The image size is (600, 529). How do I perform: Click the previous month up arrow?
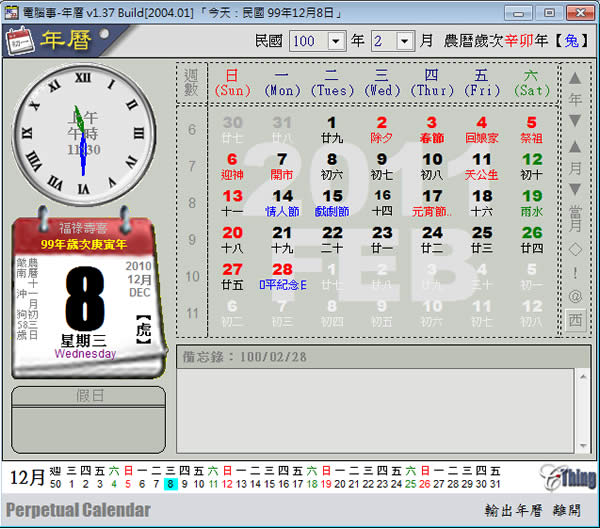(x=575, y=147)
